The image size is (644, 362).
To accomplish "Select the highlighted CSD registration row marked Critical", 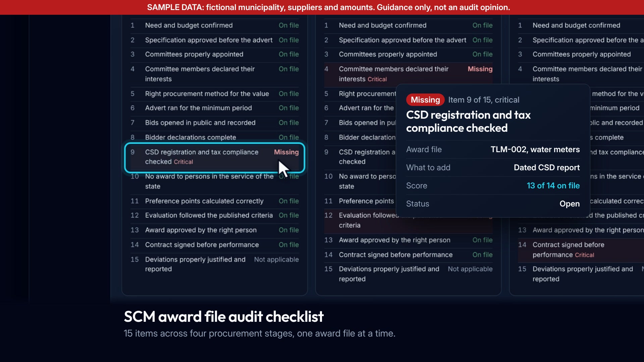I will pos(215,157).
